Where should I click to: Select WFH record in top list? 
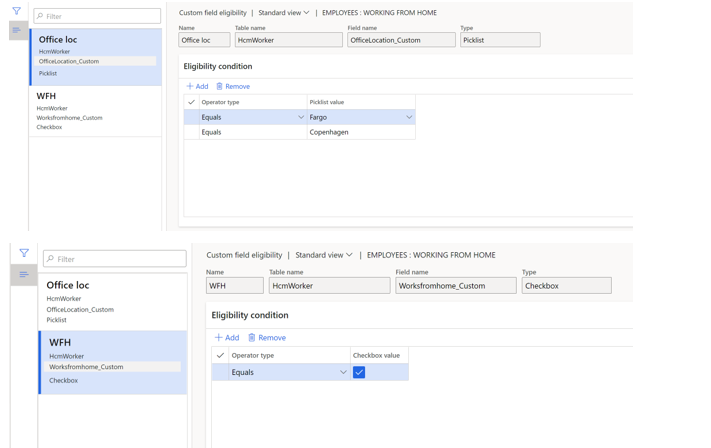coord(96,111)
